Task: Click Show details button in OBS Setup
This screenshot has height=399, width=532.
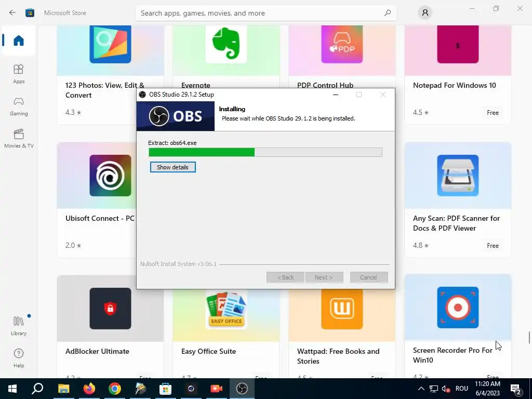Action: point(172,167)
